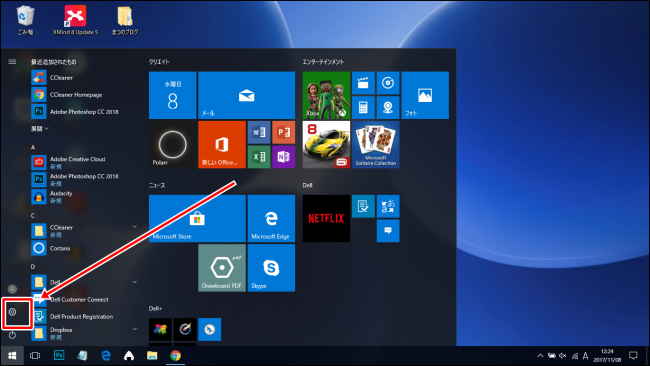Open the translator tile in Dell group
Viewport: 650px width, 366px height.
pyautogui.click(x=388, y=206)
